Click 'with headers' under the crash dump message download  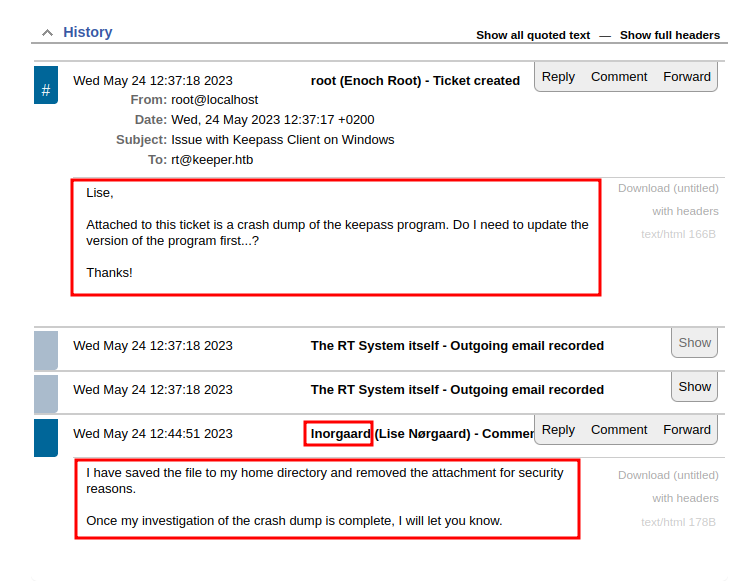685,211
